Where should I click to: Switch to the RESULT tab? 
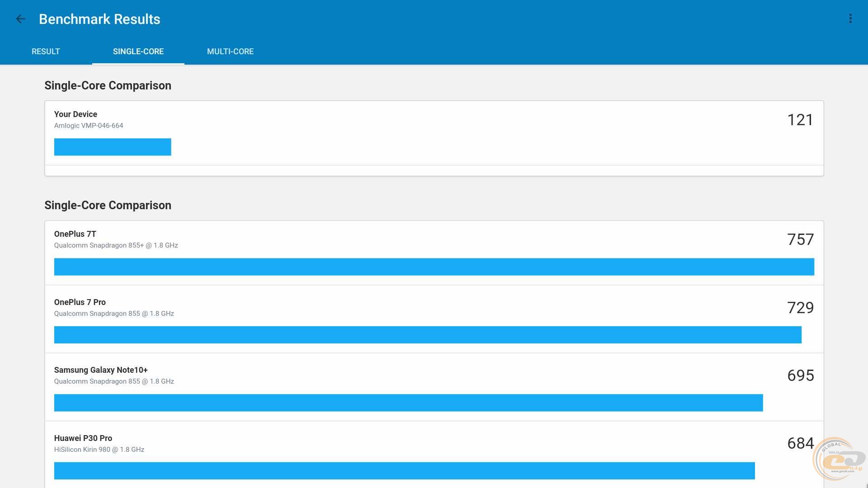[x=46, y=52]
